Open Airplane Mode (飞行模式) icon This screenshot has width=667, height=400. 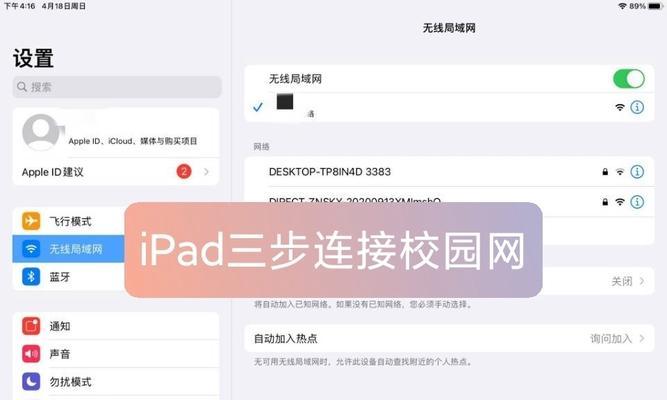31,221
